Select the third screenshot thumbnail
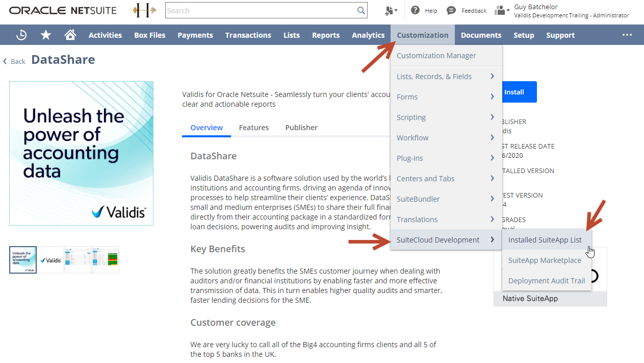This screenshot has width=644, height=363. tap(78, 260)
